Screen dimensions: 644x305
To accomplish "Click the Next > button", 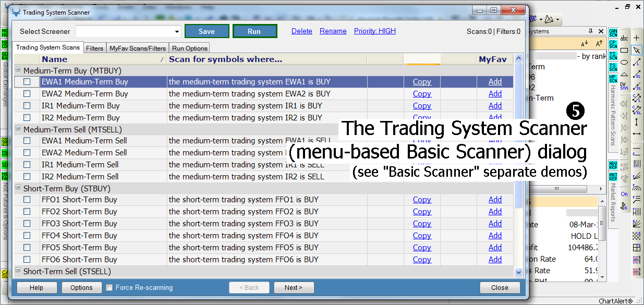I will (x=293, y=287).
